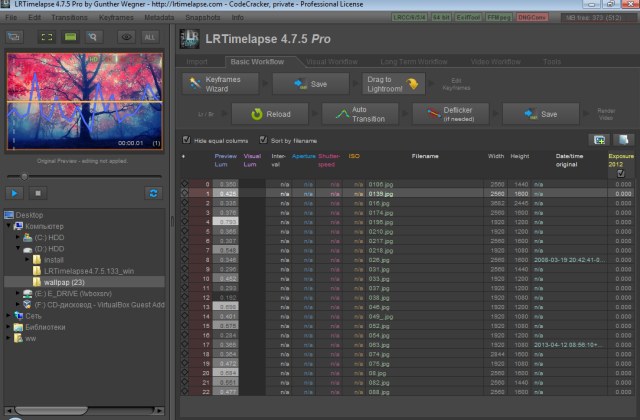The width and height of the screenshot is (640, 420).
Task: Expand the Библиотеки tree node
Action: click(8, 327)
